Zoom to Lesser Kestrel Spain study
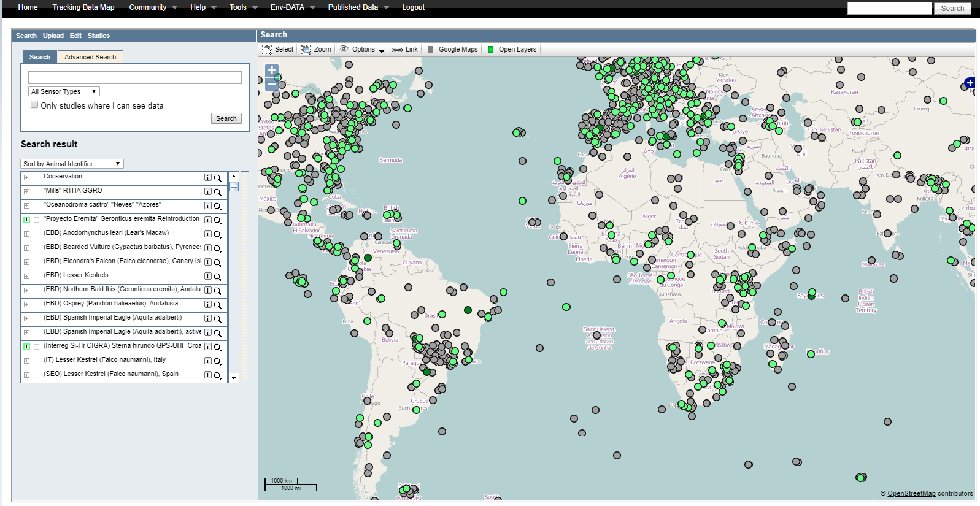 pyautogui.click(x=217, y=375)
